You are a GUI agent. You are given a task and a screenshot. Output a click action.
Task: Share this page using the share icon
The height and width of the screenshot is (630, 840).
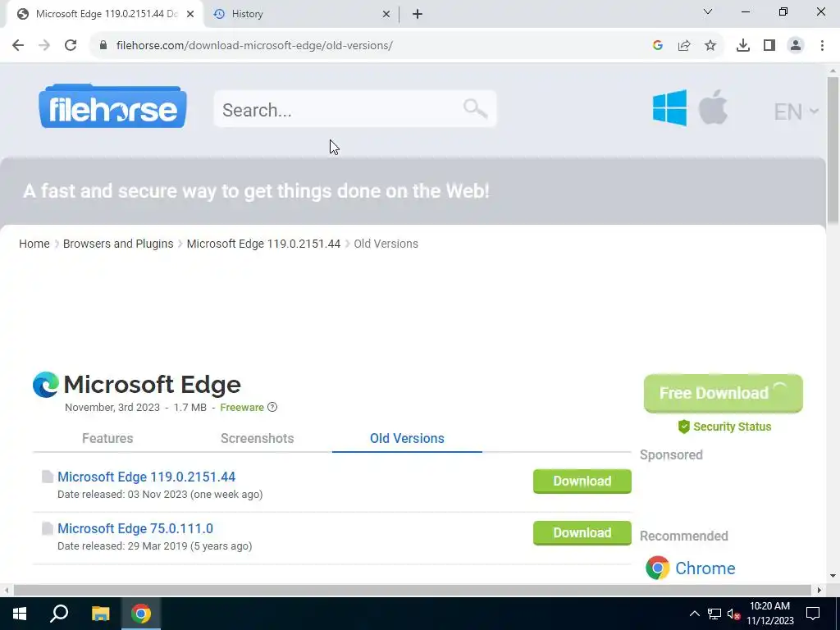coord(684,45)
